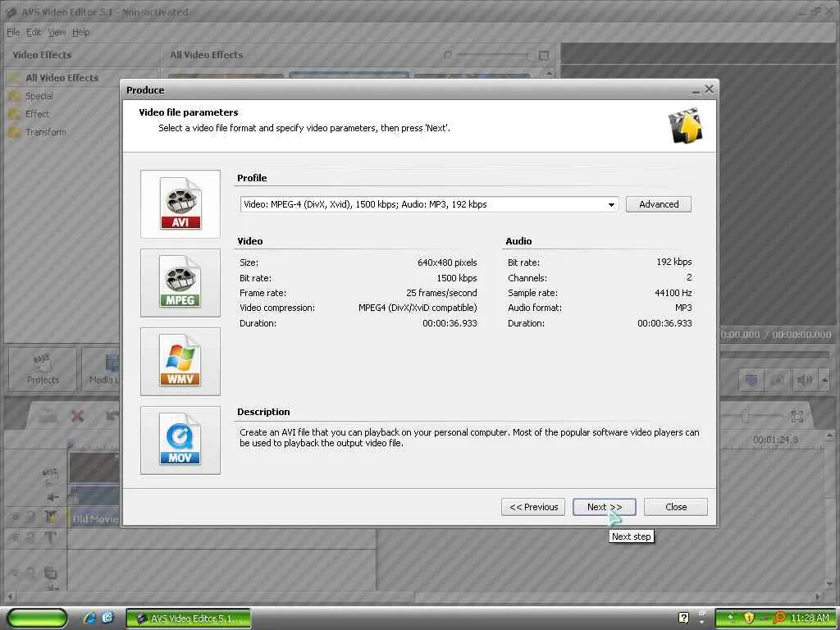Toggle the lines icon on the Old Movie effects track

[16, 517]
